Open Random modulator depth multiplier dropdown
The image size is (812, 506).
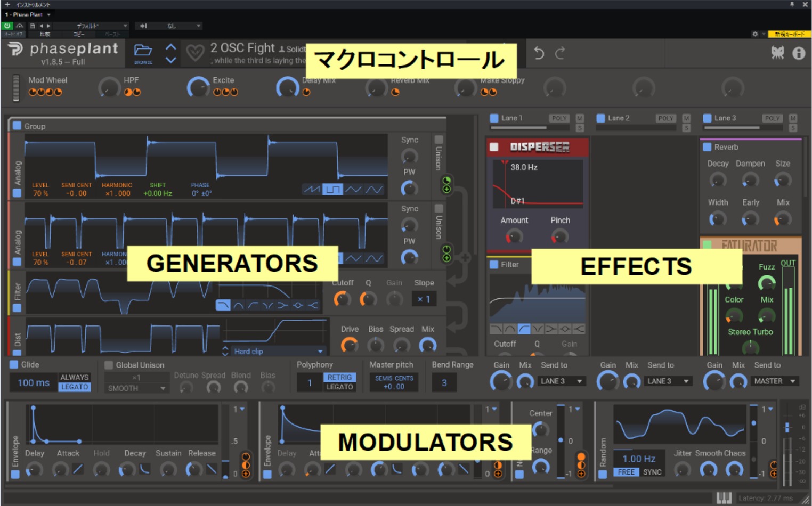point(767,409)
